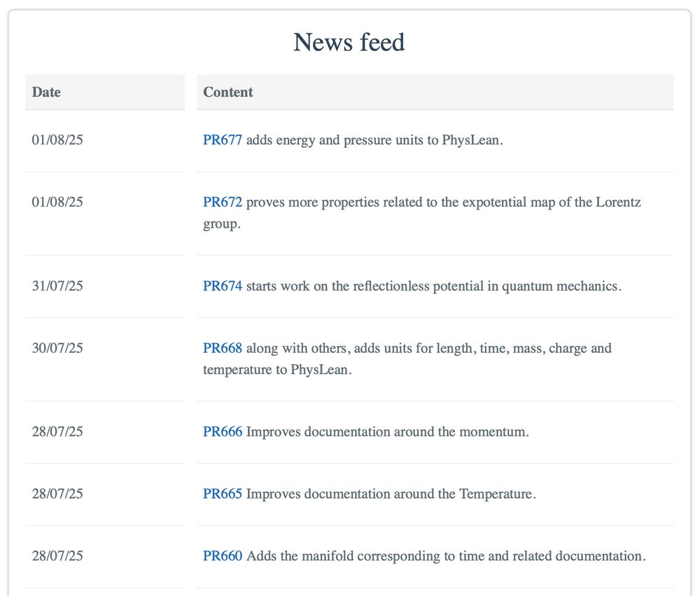Click the length, time, mass units text

point(407,359)
